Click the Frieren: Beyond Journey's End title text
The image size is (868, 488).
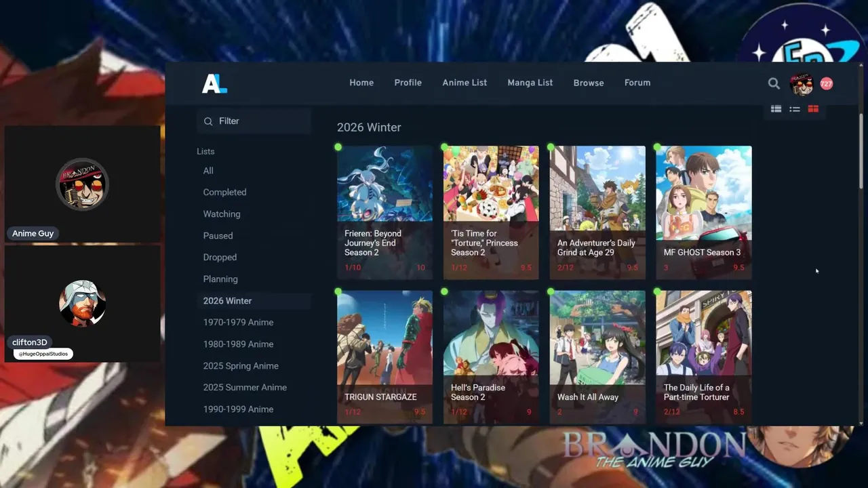click(373, 243)
